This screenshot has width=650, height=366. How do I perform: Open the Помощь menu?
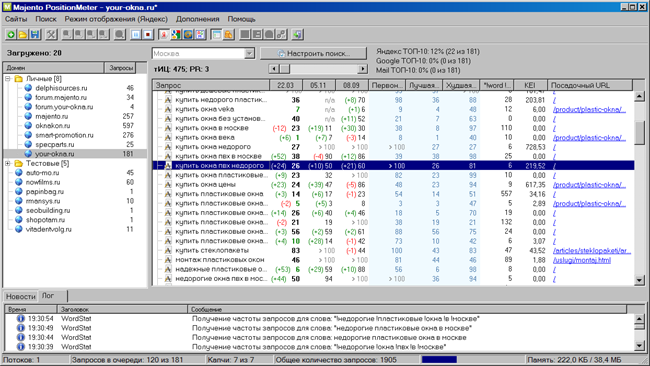click(241, 19)
